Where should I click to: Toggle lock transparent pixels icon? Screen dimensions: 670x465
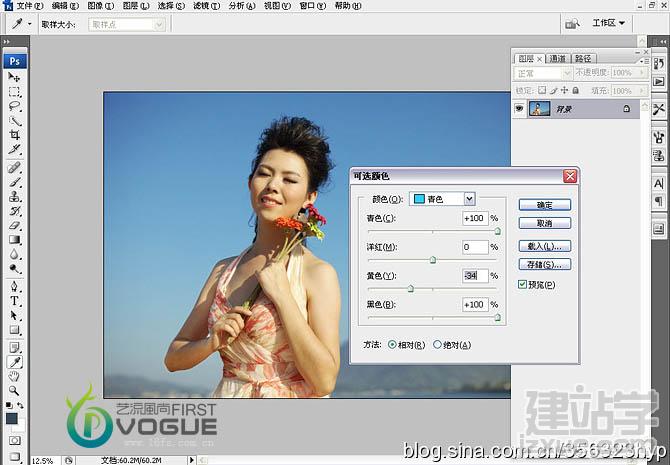click(x=542, y=90)
